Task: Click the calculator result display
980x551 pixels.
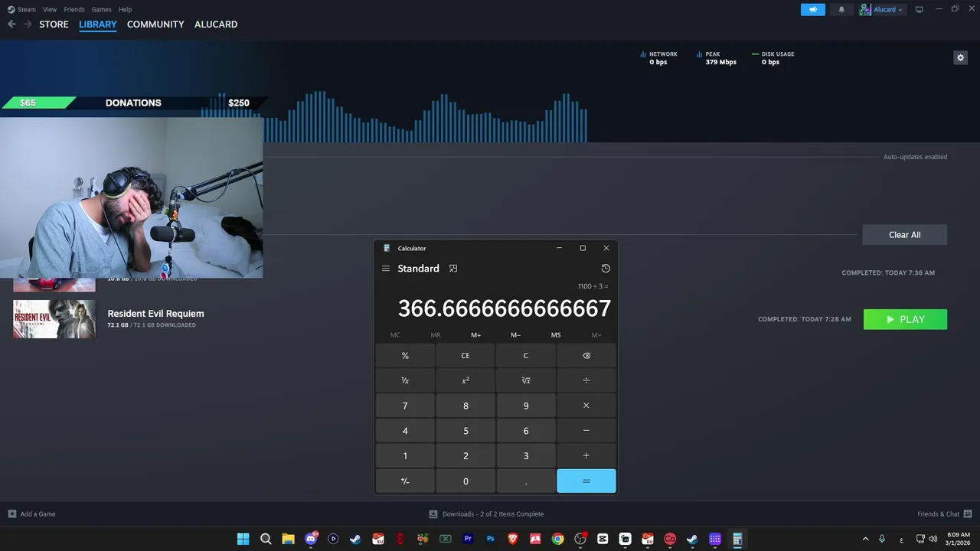Action: click(x=505, y=308)
